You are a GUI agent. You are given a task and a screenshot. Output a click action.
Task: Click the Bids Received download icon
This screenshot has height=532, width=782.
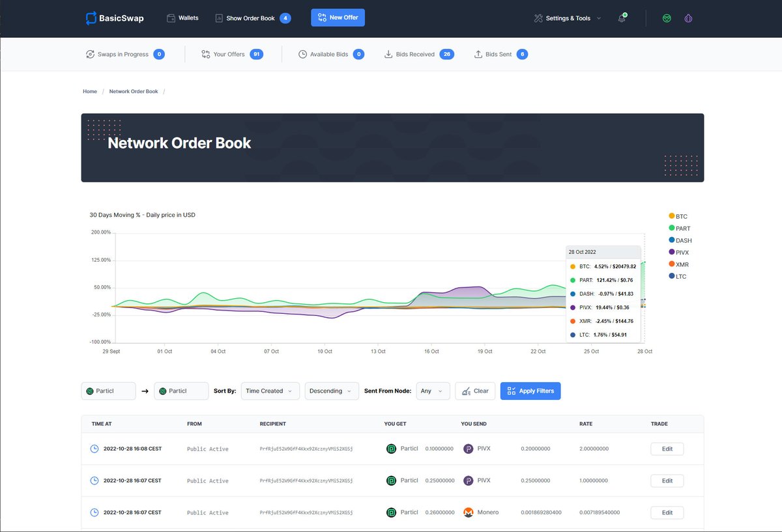point(388,54)
